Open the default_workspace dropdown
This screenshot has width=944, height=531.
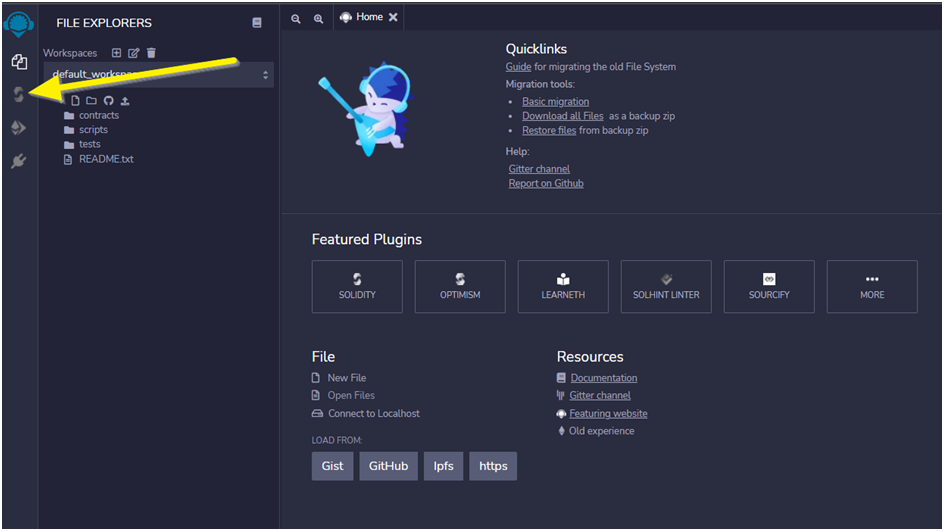coord(159,75)
